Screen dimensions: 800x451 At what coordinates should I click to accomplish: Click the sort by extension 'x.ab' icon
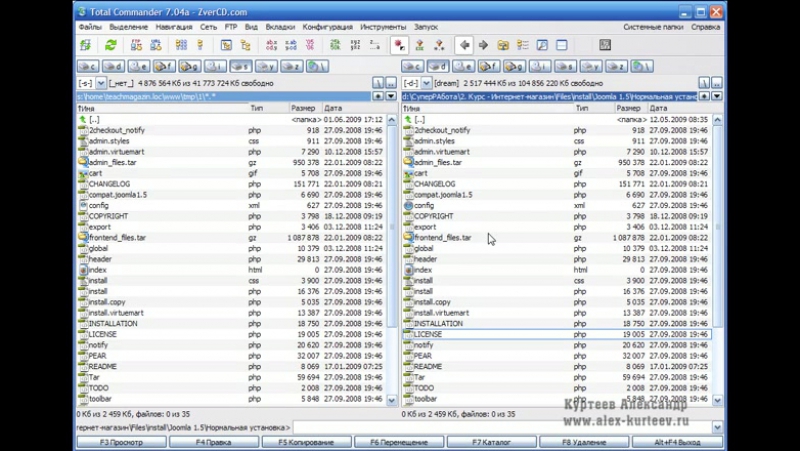pyautogui.click(x=291, y=45)
